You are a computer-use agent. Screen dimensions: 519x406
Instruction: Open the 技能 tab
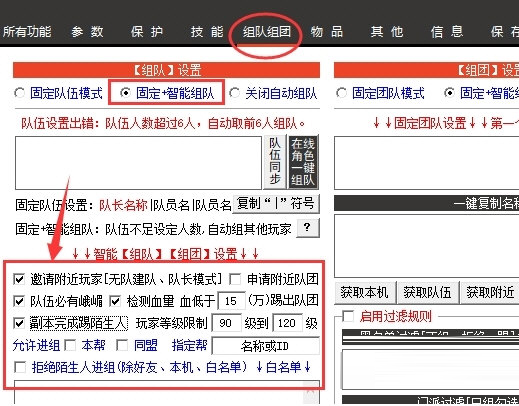point(207,32)
